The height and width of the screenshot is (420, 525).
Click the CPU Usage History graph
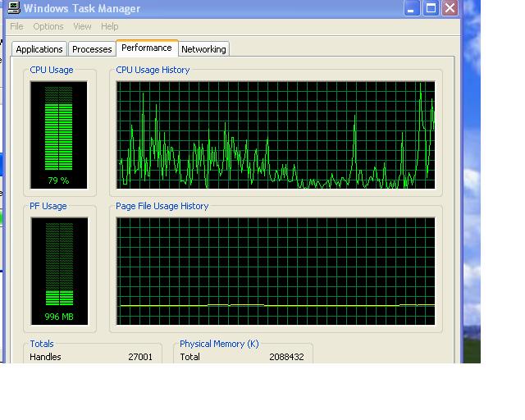coord(276,135)
